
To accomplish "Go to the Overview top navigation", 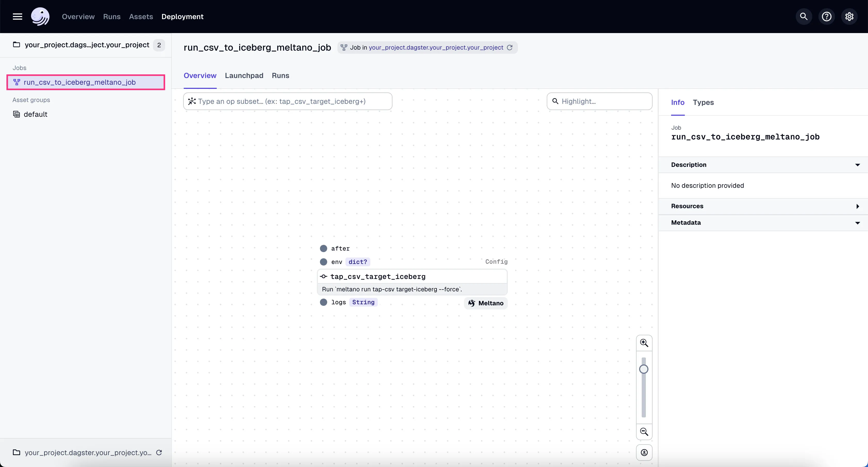I will [78, 17].
